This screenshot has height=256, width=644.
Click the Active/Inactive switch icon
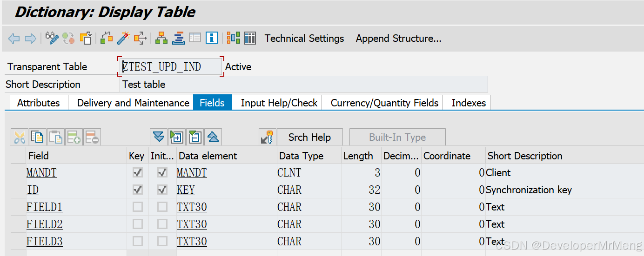[x=68, y=38]
